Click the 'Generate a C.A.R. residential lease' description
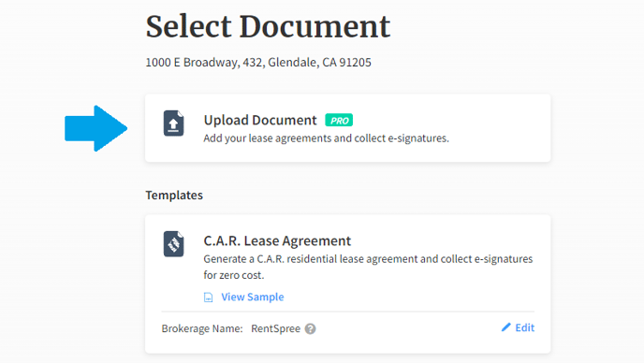 pos(368,267)
